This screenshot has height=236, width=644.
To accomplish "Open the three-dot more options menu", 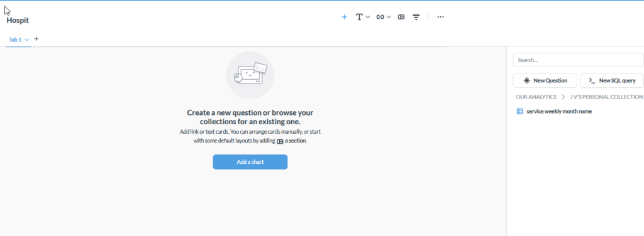I will 440,17.
